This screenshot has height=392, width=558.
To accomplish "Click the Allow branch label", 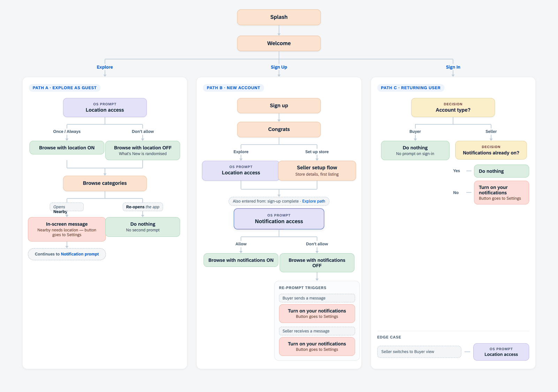I will click(x=241, y=244).
